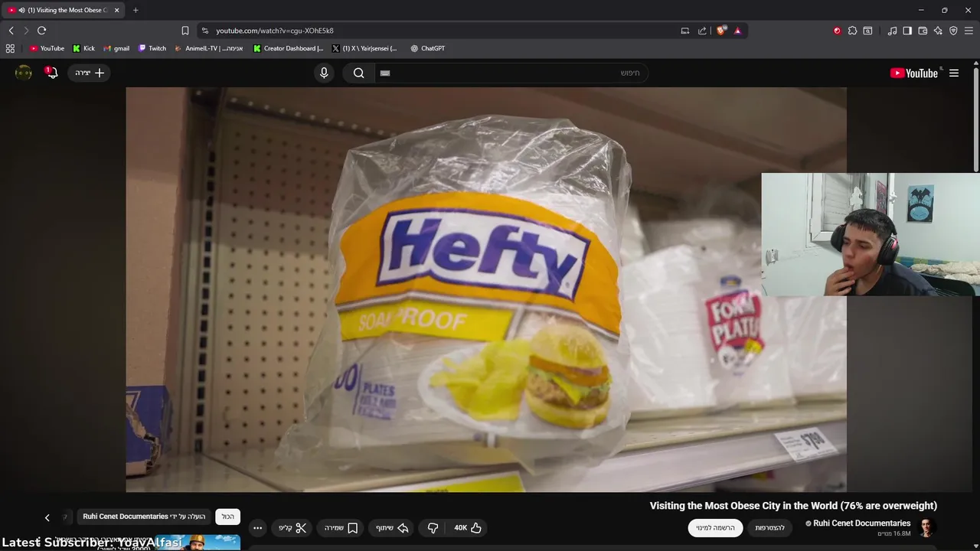980x551 pixels.
Task: Open the gmail bookmark
Action: tap(116, 48)
